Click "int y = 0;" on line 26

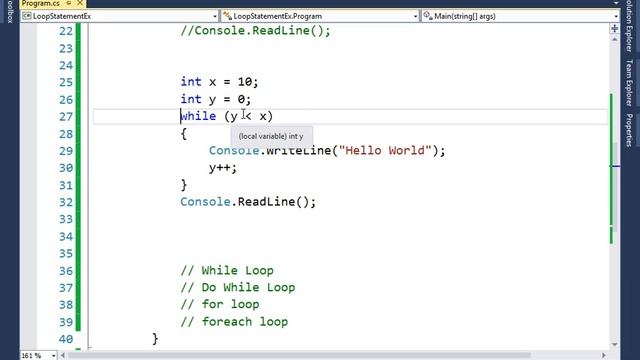pos(216,99)
